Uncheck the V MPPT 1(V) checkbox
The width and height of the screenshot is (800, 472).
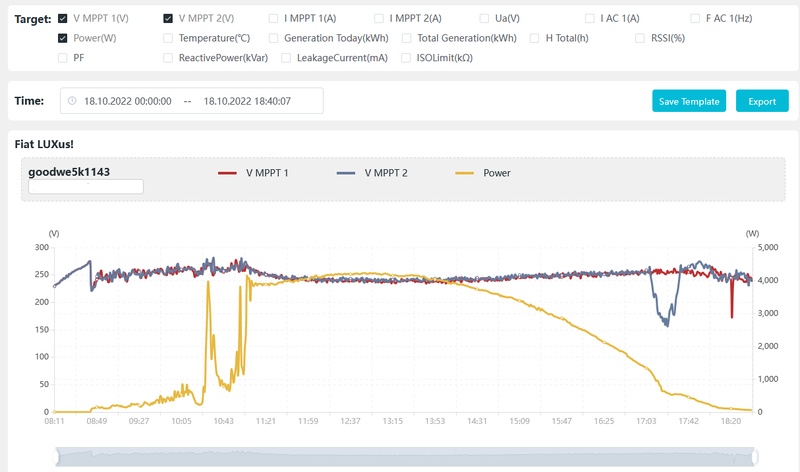pos(63,18)
